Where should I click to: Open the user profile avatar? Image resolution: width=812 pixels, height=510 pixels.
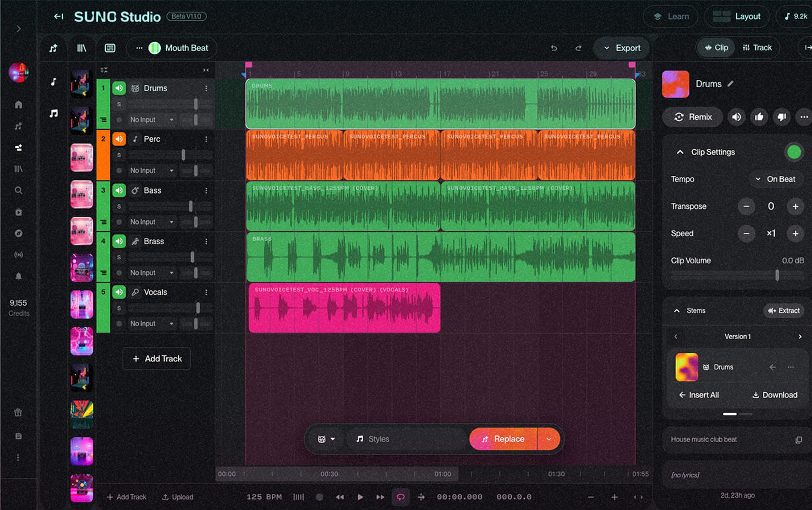(18, 72)
